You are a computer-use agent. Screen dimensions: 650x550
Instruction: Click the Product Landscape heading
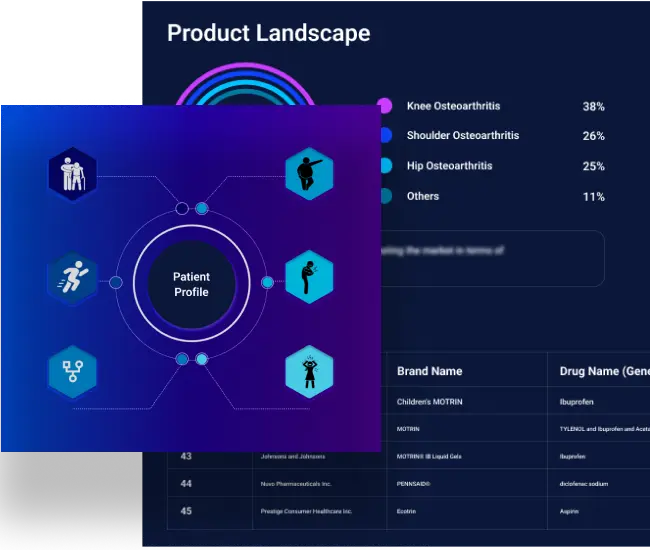268,33
